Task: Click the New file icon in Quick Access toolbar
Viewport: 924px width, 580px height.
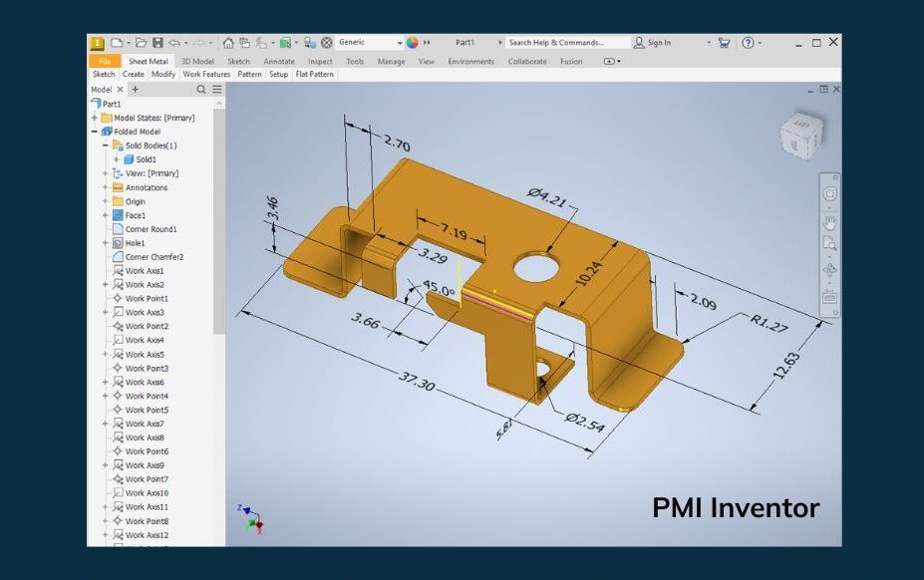Action: 117,43
